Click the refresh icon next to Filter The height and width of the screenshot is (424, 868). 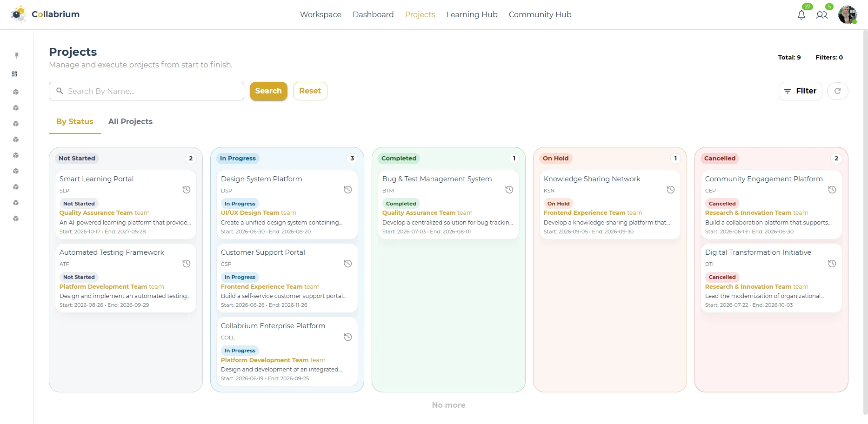(837, 91)
